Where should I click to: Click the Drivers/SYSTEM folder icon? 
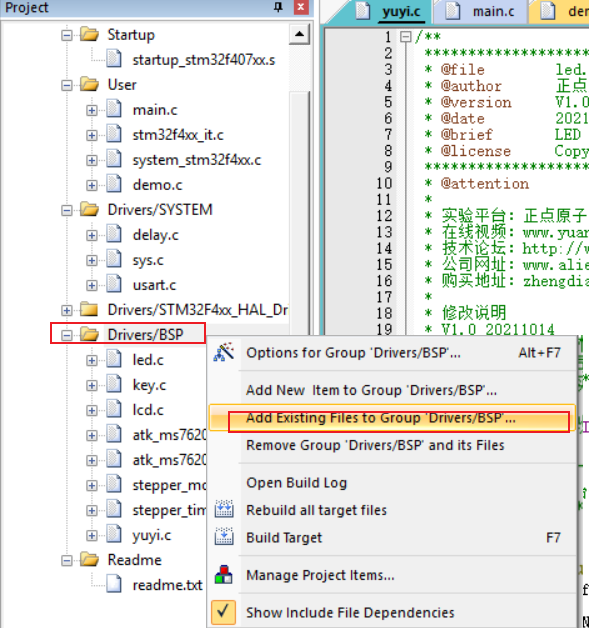click(x=89, y=209)
